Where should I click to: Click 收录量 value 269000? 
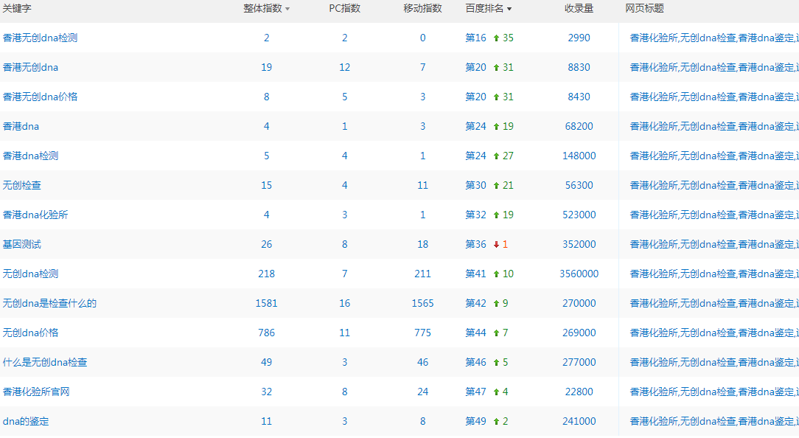tap(579, 333)
